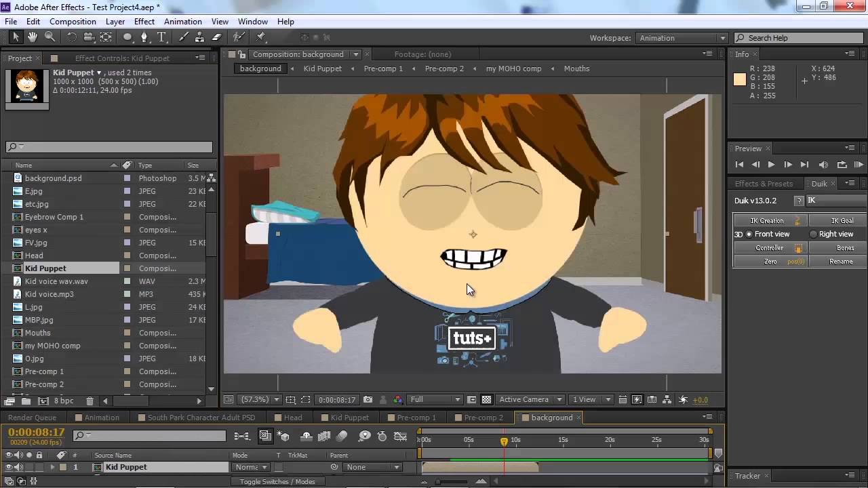Open the magnification ratio 57.3% dropdown

pos(260,400)
